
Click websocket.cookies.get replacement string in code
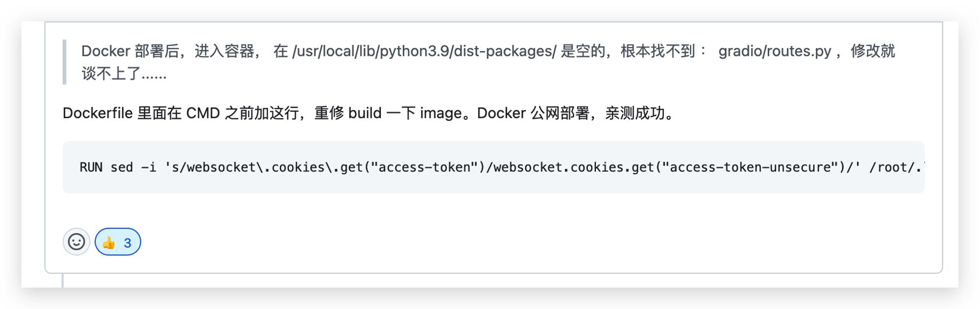click(575, 167)
